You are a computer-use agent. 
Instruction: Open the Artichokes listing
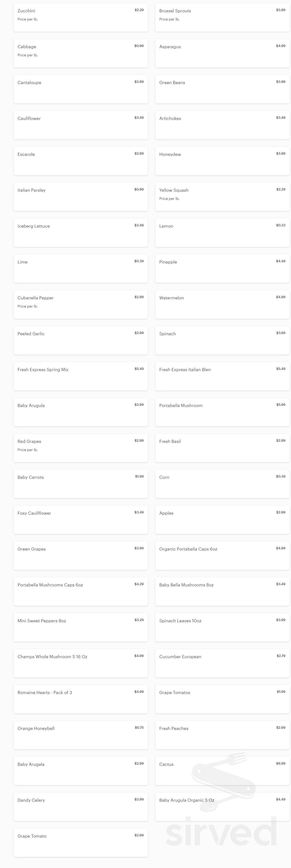(222, 125)
